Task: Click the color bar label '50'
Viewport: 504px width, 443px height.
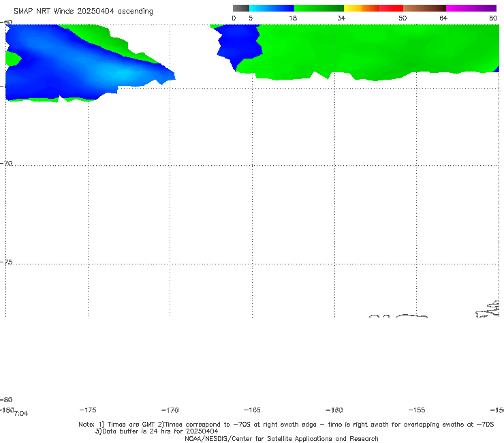Action: 403,18
